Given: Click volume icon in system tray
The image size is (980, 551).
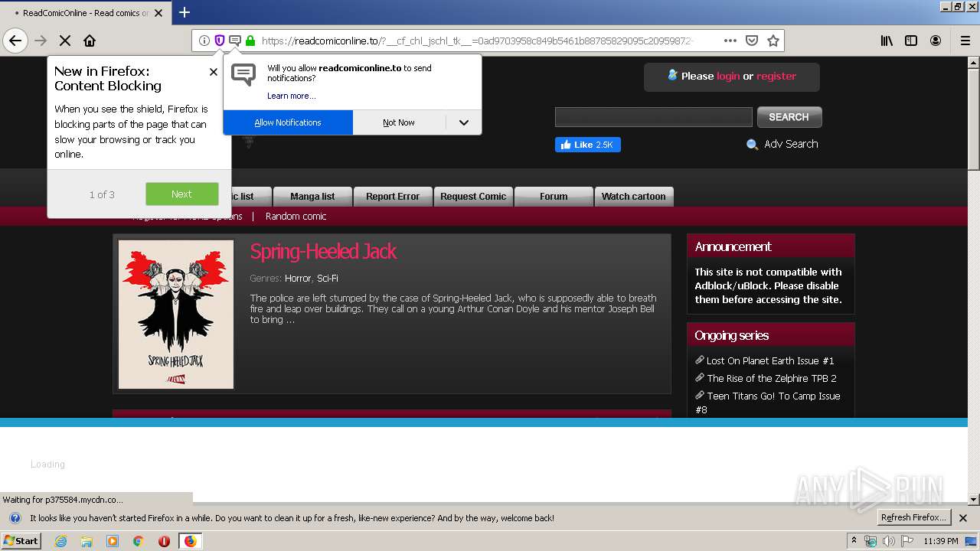Looking at the screenshot, I should tap(889, 541).
